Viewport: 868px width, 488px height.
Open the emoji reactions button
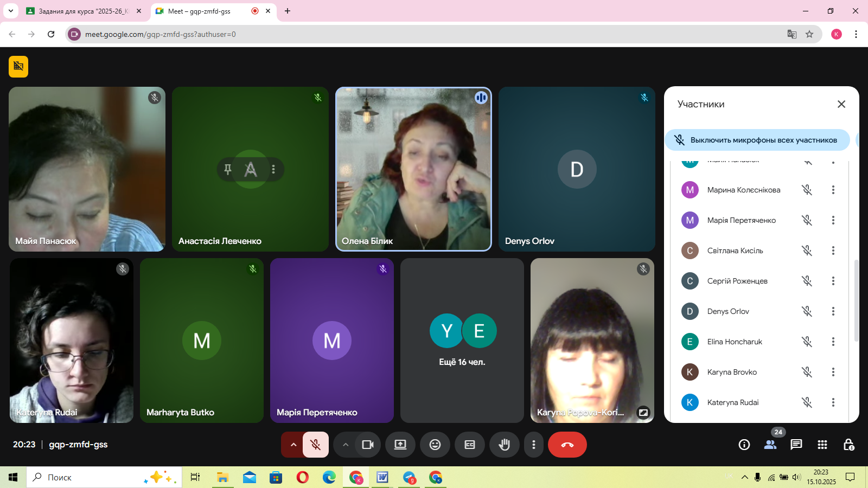click(x=435, y=445)
